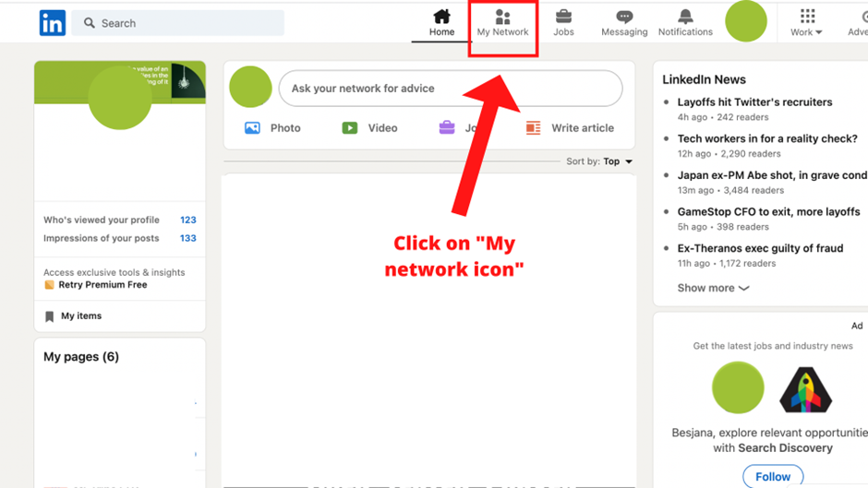Click the My Network people icon

point(502,17)
